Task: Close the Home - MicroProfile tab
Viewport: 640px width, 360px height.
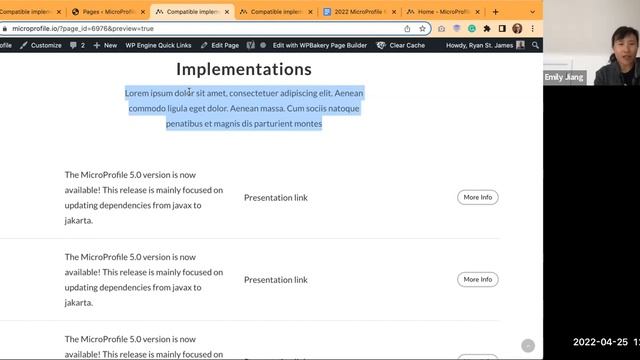Action: pos(478,12)
